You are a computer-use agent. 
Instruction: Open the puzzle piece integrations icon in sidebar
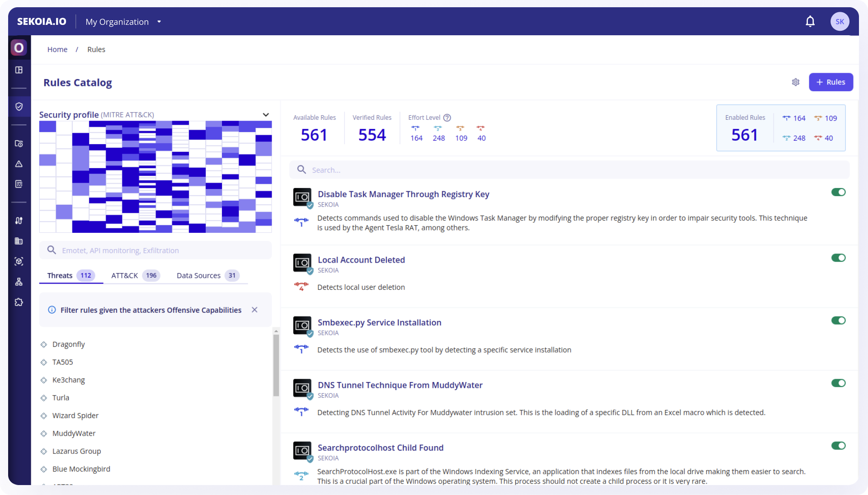point(19,302)
